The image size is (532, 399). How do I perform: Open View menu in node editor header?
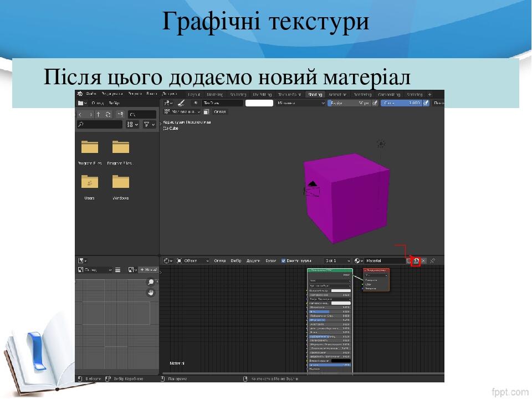(219, 261)
